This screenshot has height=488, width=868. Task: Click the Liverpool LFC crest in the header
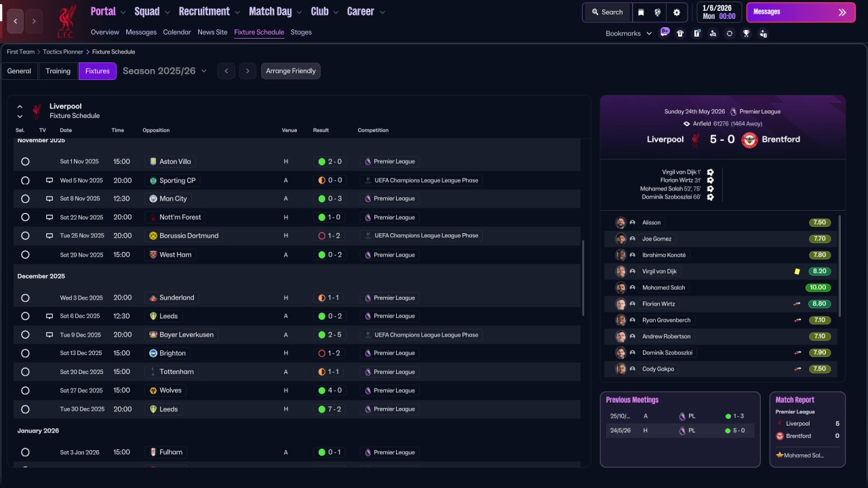(x=66, y=21)
